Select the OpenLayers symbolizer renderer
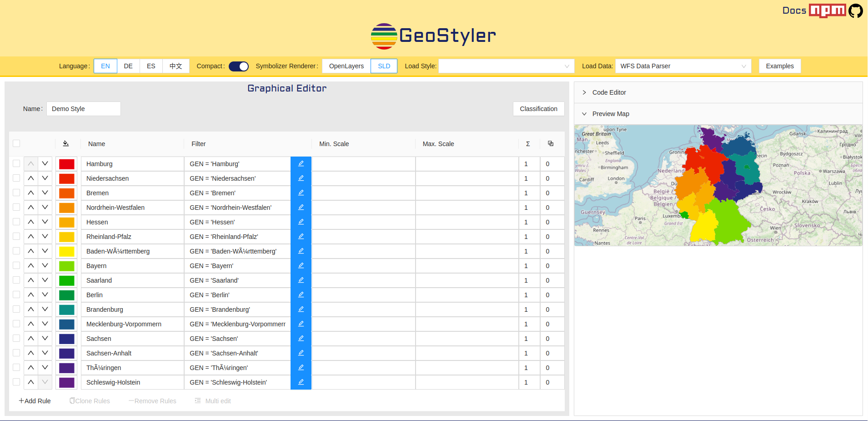The height and width of the screenshot is (421, 868). coord(346,66)
